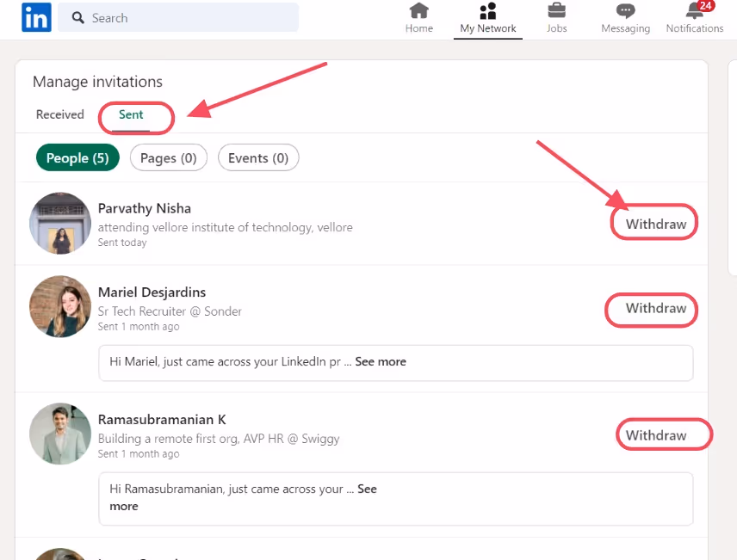Select the People (5) filter

tap(77, 158)
